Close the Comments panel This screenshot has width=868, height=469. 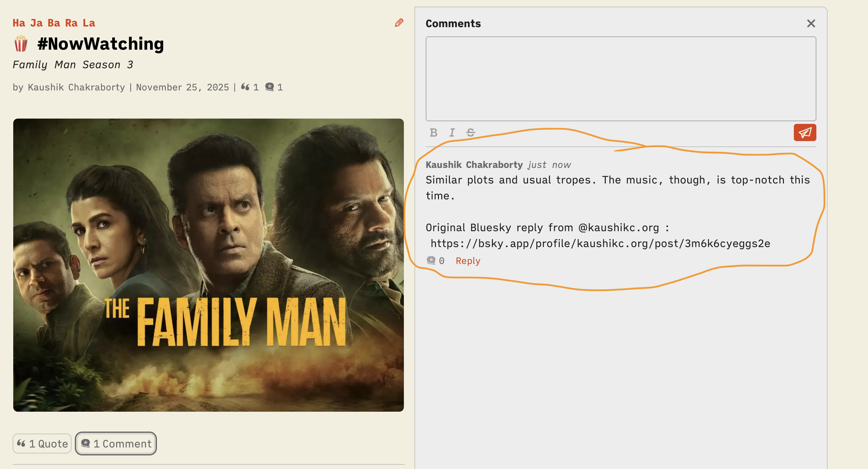811,23
